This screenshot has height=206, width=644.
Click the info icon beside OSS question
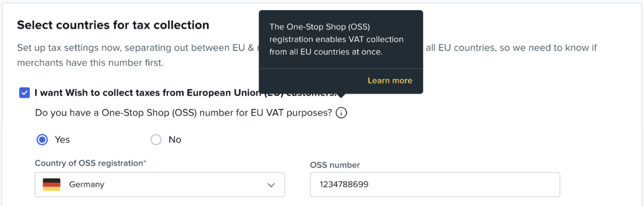(341, 113)
